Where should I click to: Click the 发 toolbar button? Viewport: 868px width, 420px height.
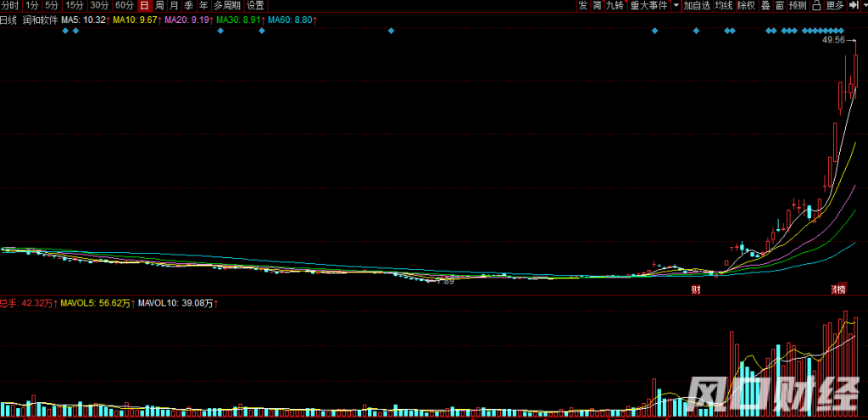pos(583,6)
